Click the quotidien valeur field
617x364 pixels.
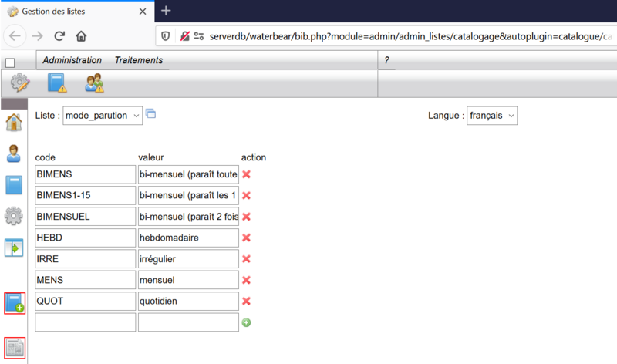pos(188,301)
